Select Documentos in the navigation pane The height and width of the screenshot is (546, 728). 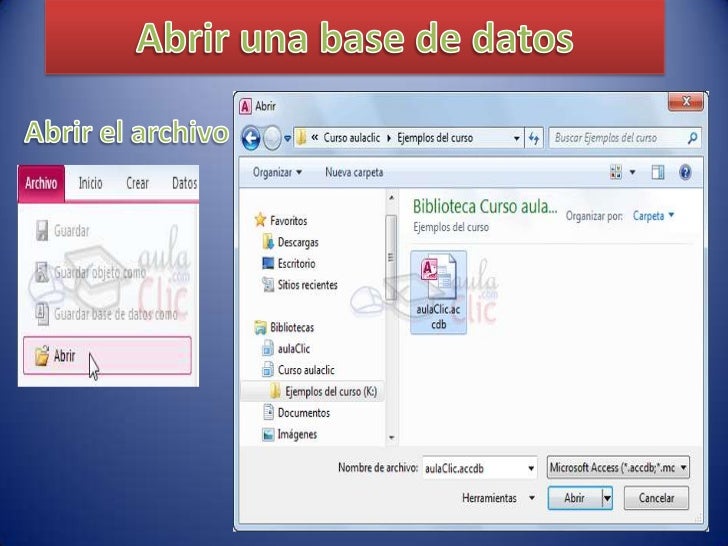304,413
